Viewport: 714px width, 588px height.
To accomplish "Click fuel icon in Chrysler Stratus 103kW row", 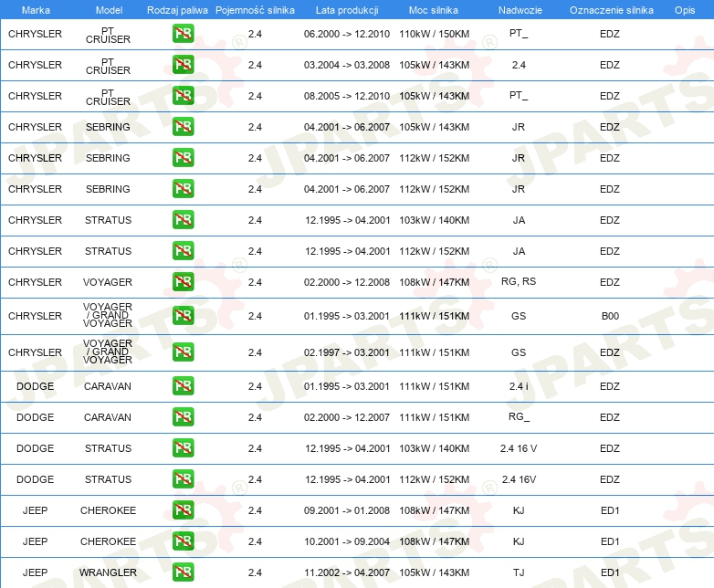I will point(183,219).
